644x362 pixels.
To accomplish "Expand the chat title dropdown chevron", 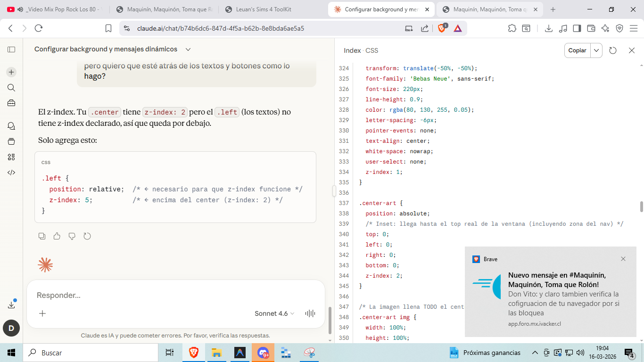I will point(188,49).
